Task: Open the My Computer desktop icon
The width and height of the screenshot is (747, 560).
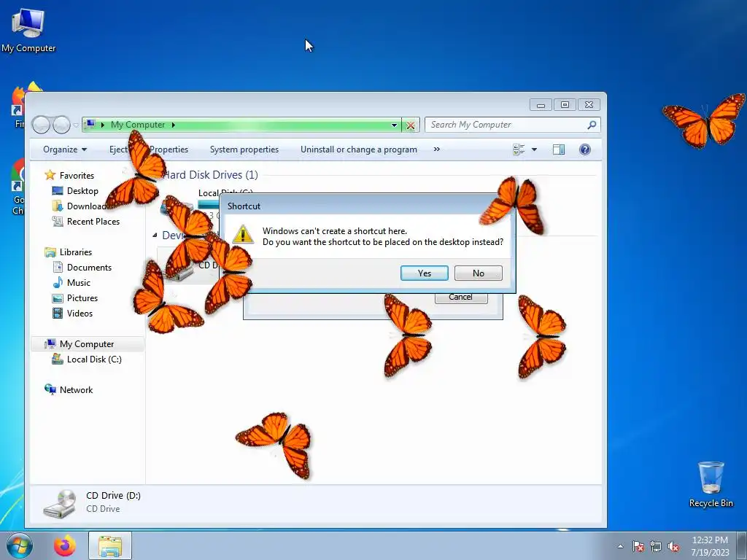Action: [x=28, y=29]
